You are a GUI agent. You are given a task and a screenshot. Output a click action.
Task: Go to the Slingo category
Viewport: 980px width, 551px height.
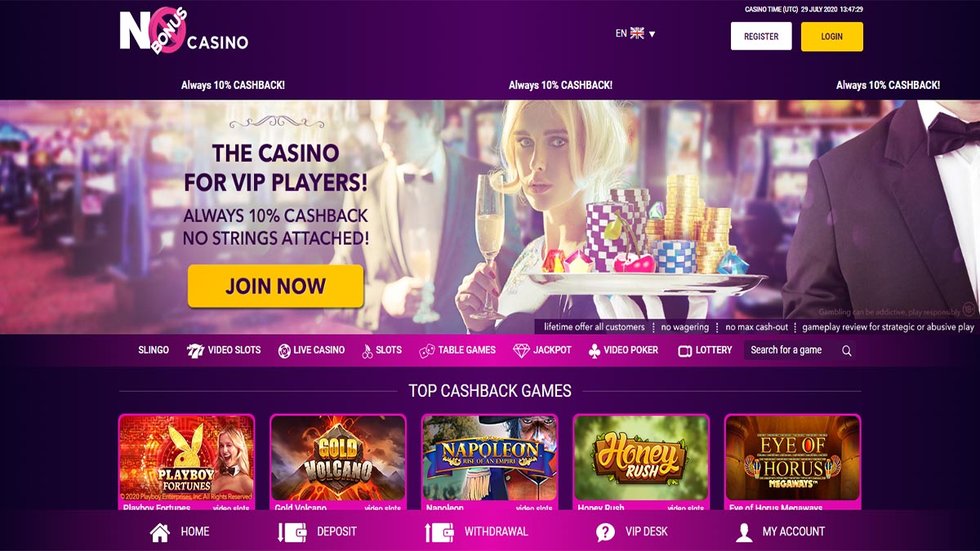coord(154,350)
